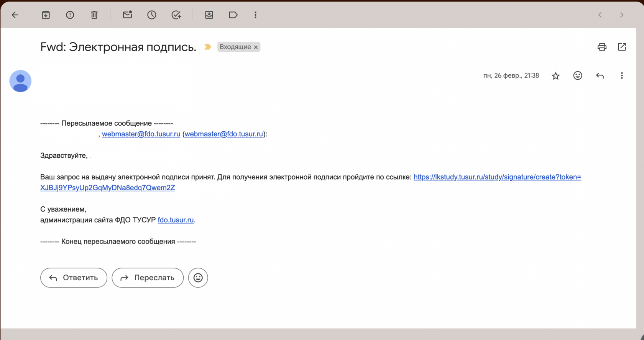Report this message as spam

pyautogui.click(x=70, y=15)
